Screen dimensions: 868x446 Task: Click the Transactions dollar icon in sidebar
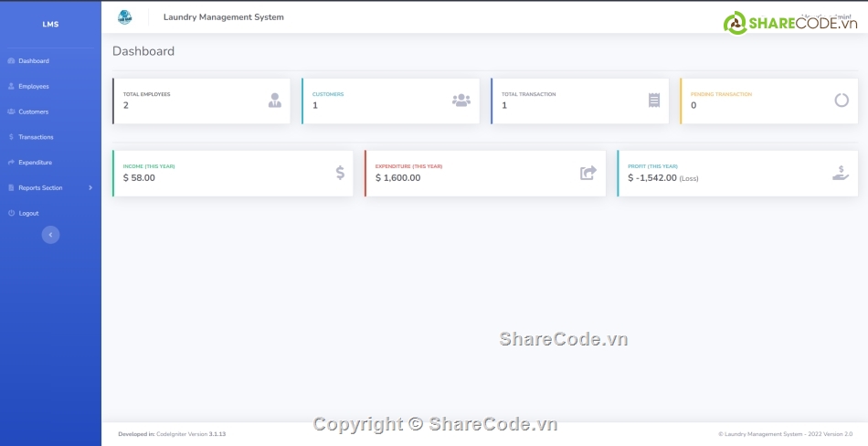point(11,137)
